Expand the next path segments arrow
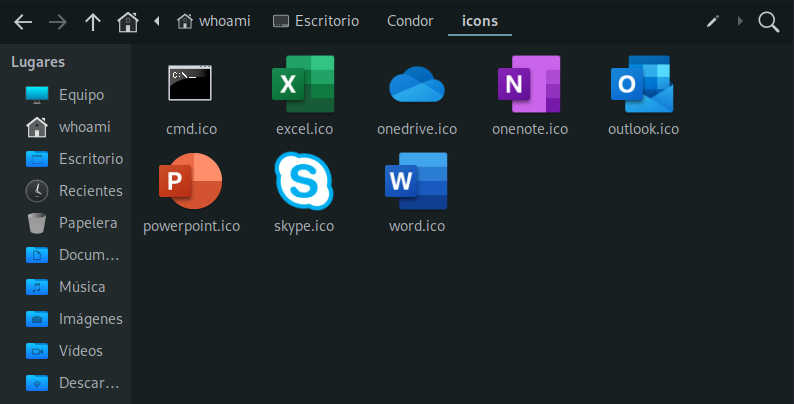794x404 pixels. tap(740, 21)
